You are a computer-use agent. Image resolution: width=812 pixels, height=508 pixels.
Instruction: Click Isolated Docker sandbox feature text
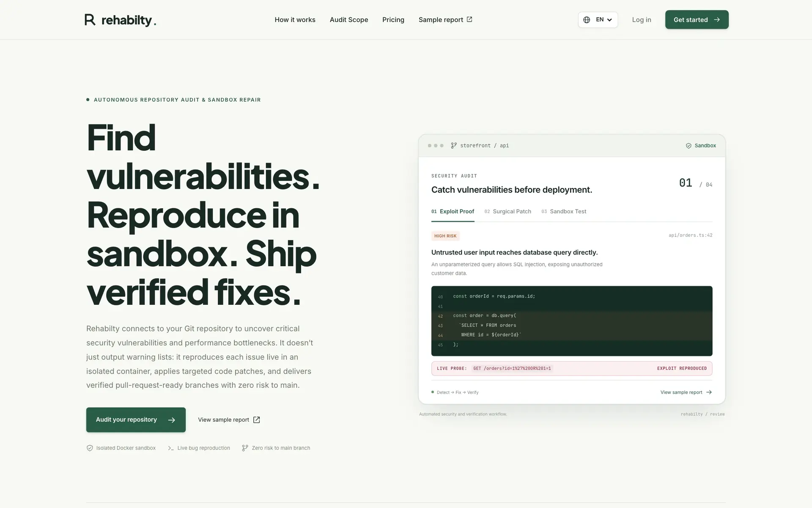(x=126, y=448)
